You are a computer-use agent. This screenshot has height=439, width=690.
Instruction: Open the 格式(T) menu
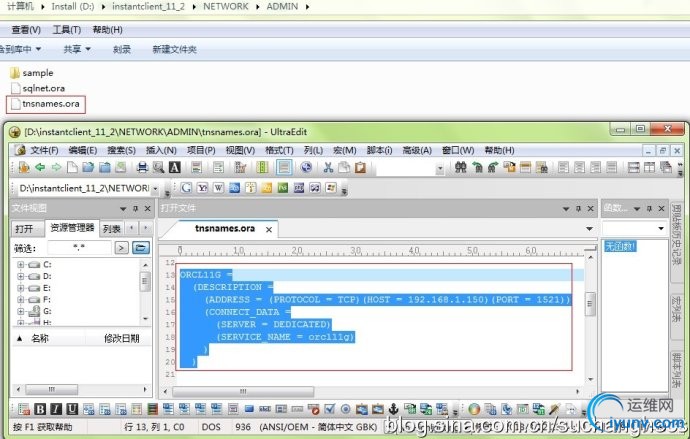tap(279, 150)
